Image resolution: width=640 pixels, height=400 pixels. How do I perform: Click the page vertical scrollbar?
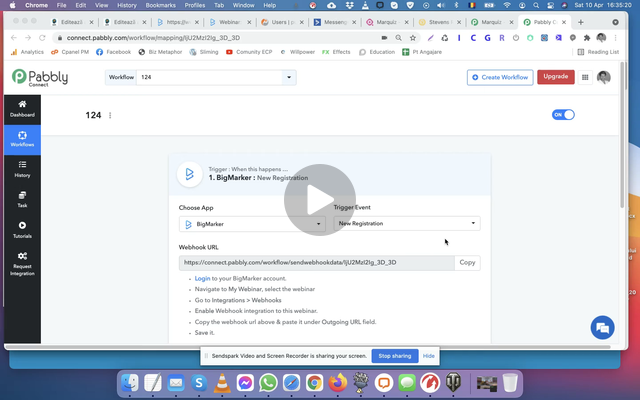(x=622, y=135)
